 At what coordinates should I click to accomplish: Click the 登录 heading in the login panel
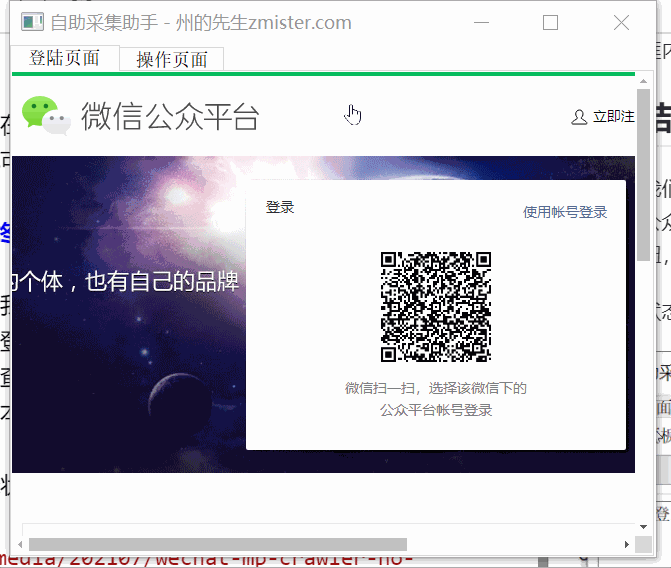point(280,207)
